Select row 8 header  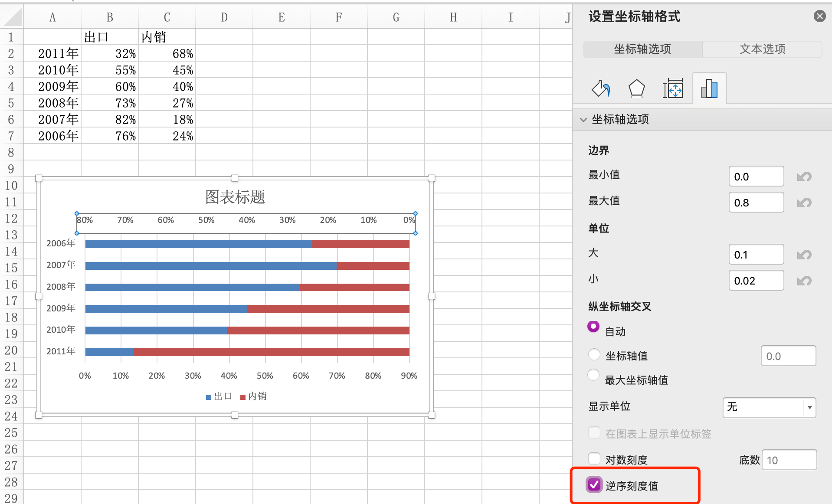tap(11, 153)
